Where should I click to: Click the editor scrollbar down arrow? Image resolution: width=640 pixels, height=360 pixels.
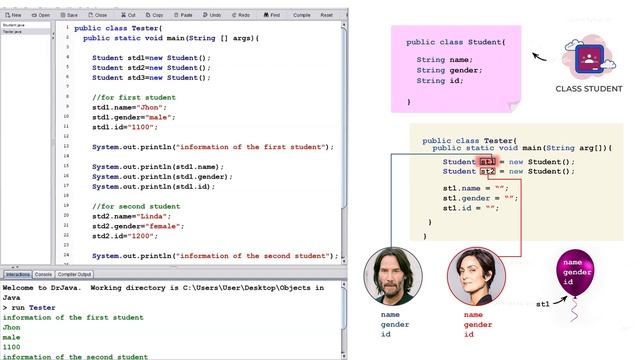pos(344,261)
